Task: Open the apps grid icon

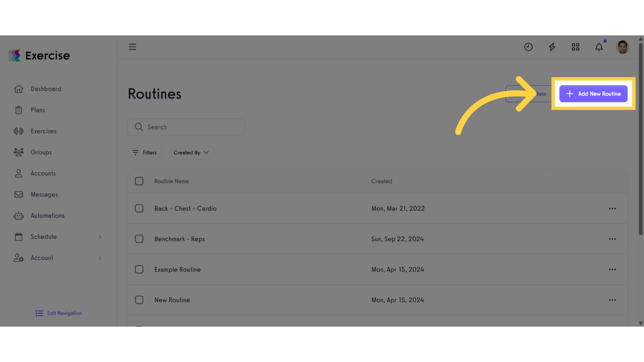Action: [576, 47]
